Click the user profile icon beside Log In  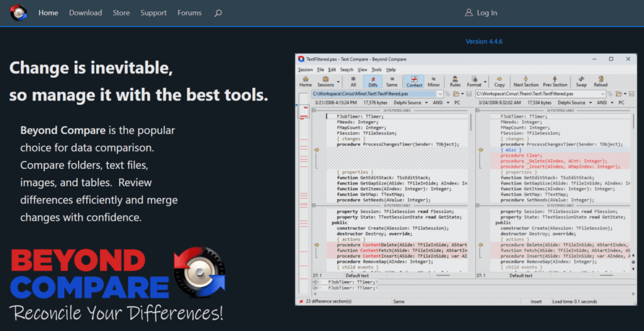[x=469, y=13]
